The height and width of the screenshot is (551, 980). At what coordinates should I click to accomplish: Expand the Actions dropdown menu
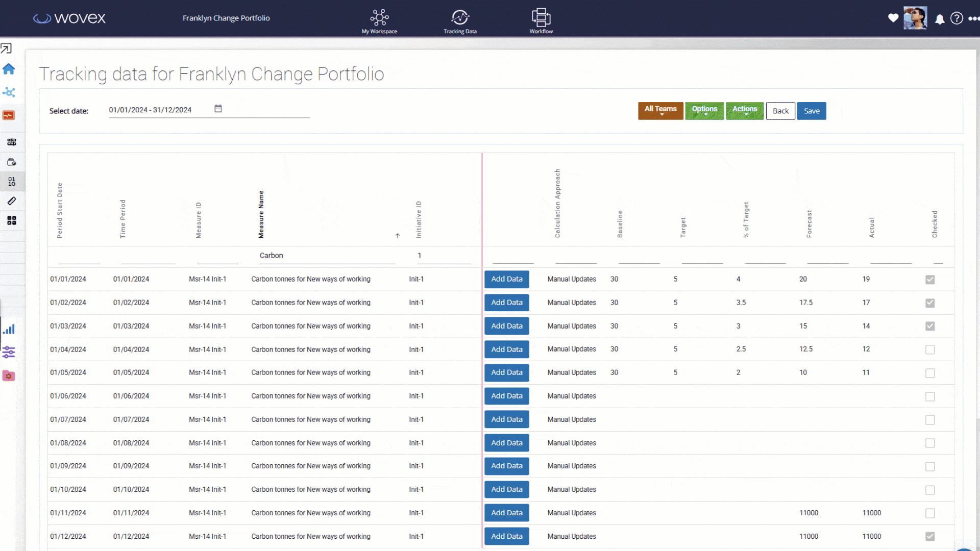(745, 111)
